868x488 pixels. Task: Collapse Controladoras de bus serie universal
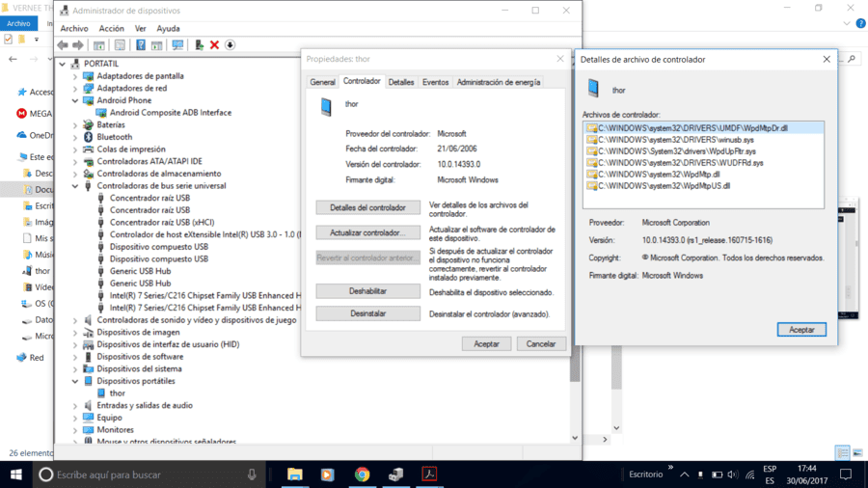point(75,185)
